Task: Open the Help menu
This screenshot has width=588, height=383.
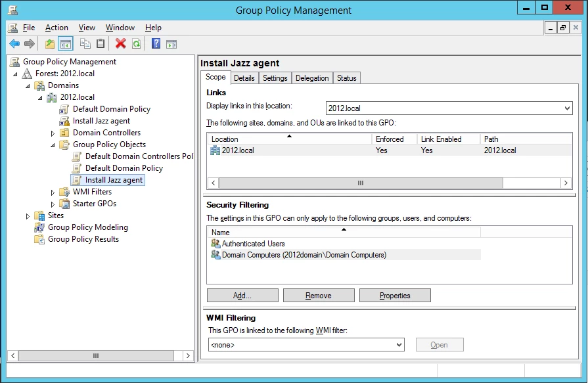Action: [153, 28]
